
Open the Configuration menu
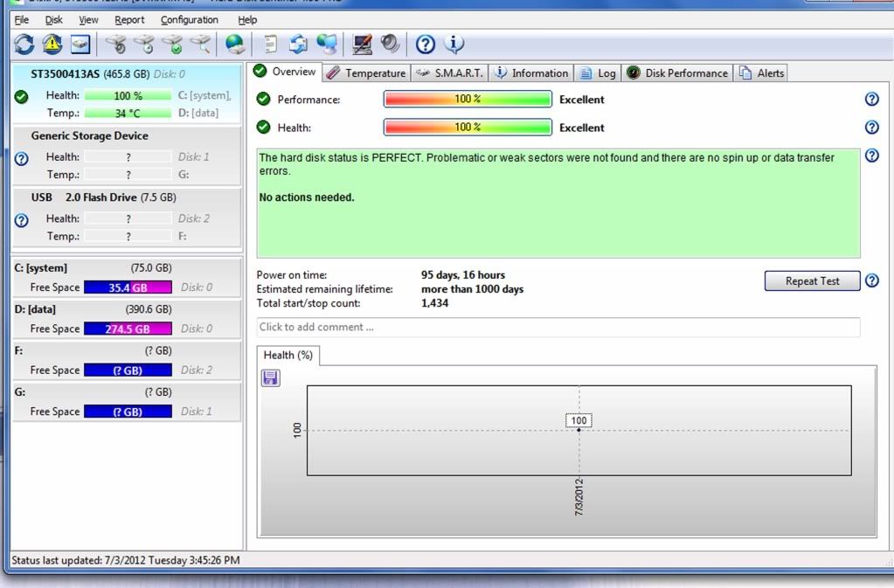pos(190,19)
